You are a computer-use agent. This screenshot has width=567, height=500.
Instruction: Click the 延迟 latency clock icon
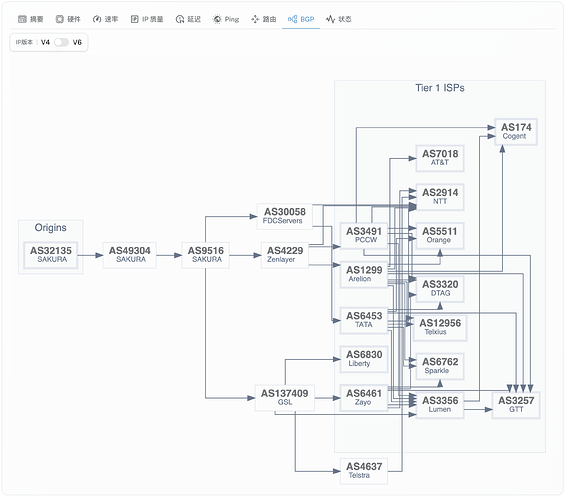[x=180, y=19]
